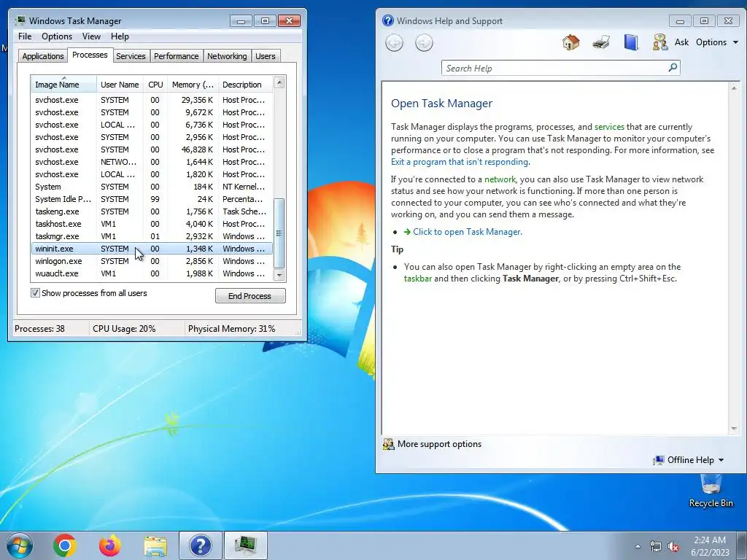The height and width of the screenshot is (560, 747).
Task: Launch Google Chrome from taskbar
Action: coord(65,545)
